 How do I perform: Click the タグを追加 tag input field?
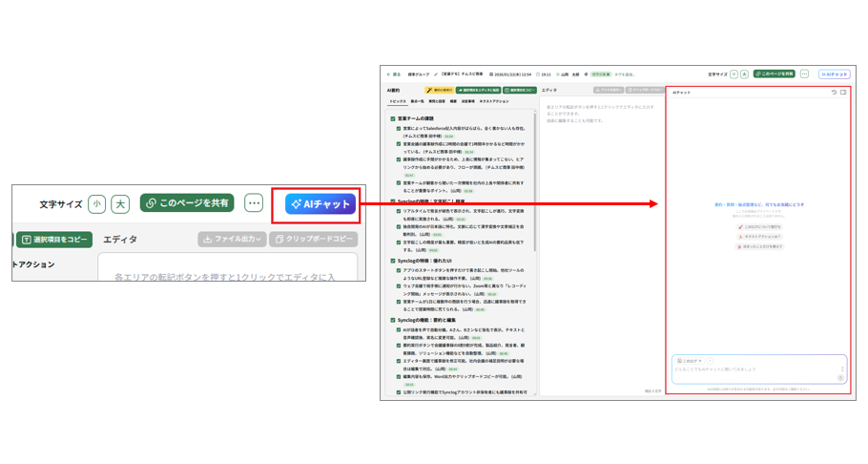click(x=625, y=74)
